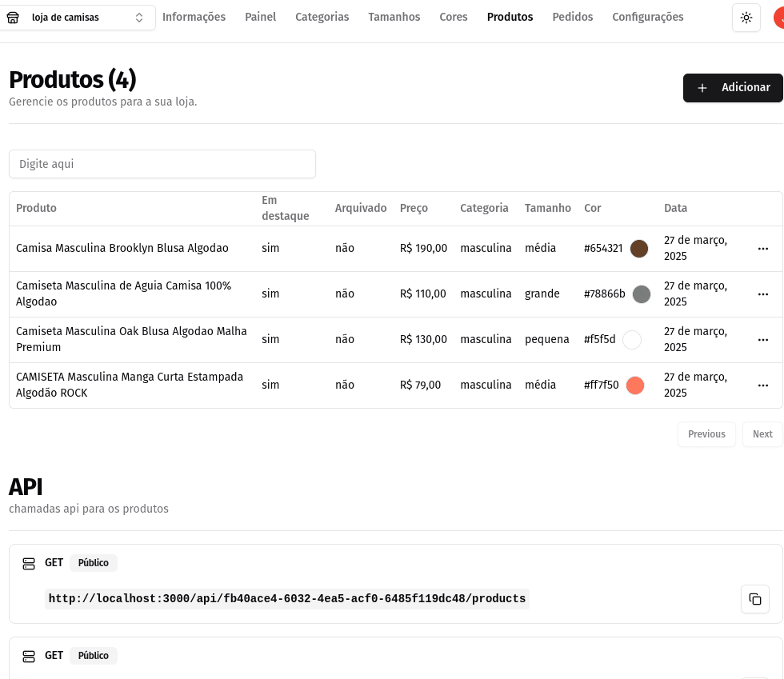Screen dimensions: 784x679
Task: Click the Produtos (4) heading
Action: click(x=73, y=79)
